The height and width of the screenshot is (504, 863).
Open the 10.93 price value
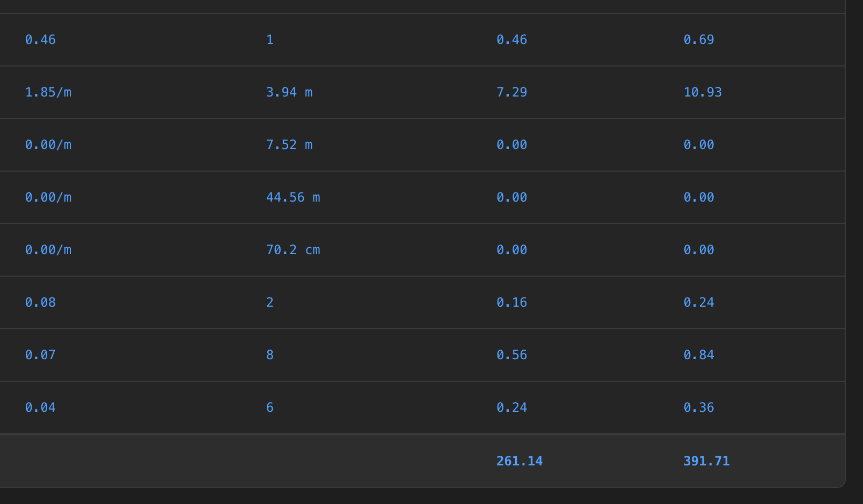click(703, 92)
